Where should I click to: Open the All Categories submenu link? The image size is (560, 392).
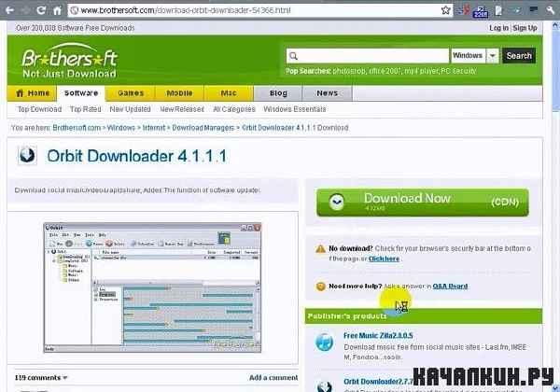(x=234, y=109)
